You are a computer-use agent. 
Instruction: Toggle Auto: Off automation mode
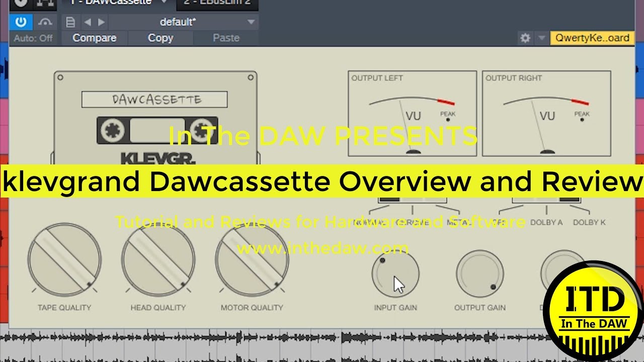[33, 38]
